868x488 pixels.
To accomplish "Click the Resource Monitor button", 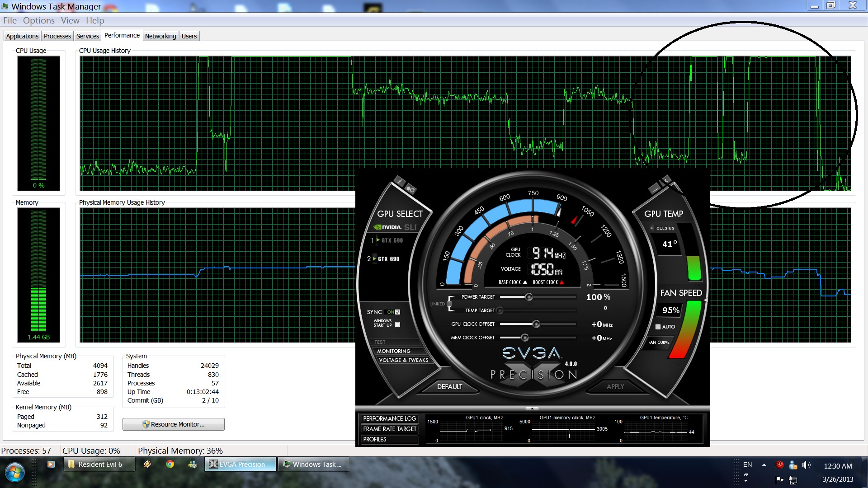I will (174, 424).
